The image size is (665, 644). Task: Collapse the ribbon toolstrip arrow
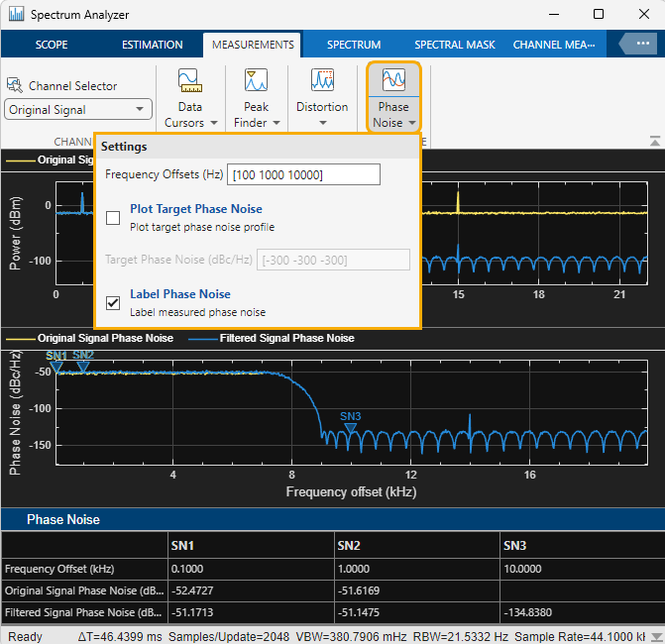point(654,141)
